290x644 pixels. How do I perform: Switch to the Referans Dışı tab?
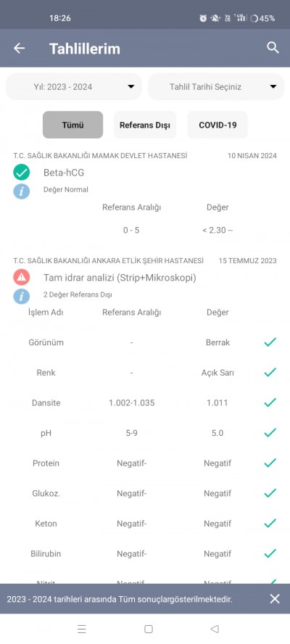click(x=145, y=125)
